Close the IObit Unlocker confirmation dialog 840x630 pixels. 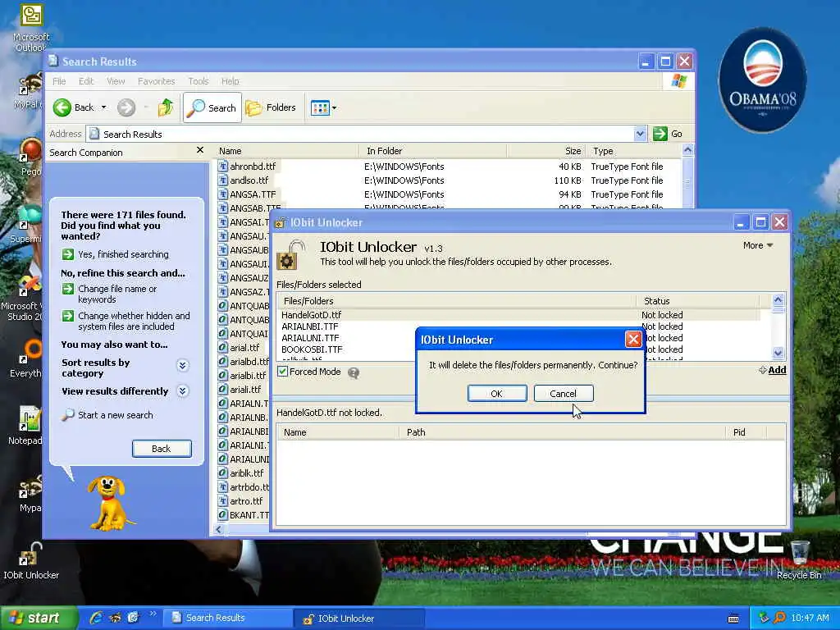click(x=633, y=339)
